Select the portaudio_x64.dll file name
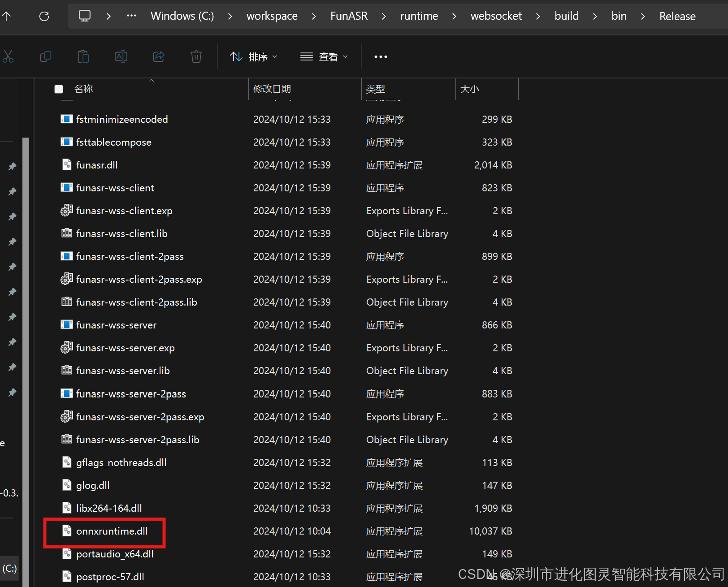Viewport: 728px width, 587px height. coord(115,554)
